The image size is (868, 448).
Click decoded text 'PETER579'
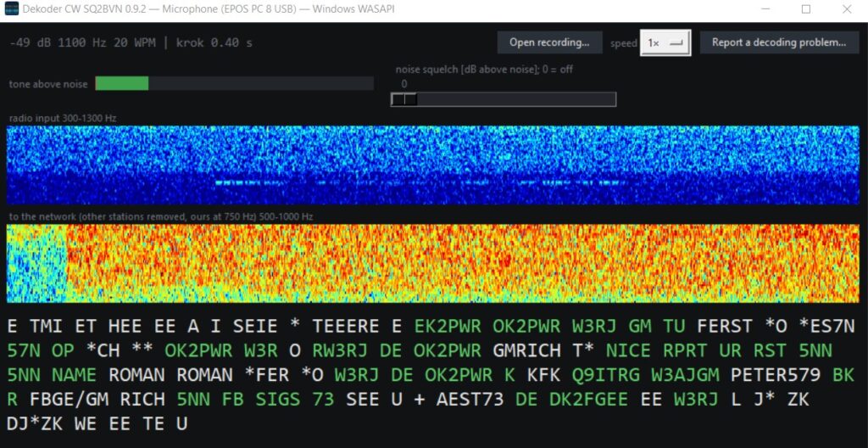(x=776, y=375)
